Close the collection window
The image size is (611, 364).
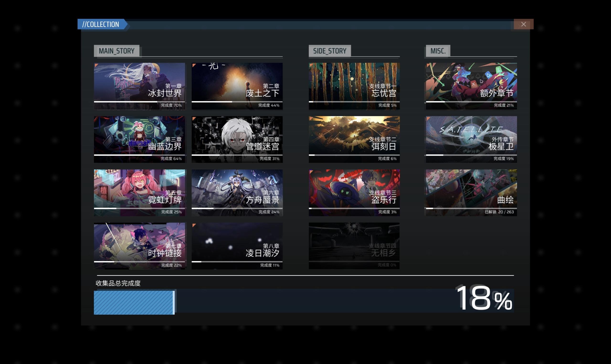[x=524, y=24]
